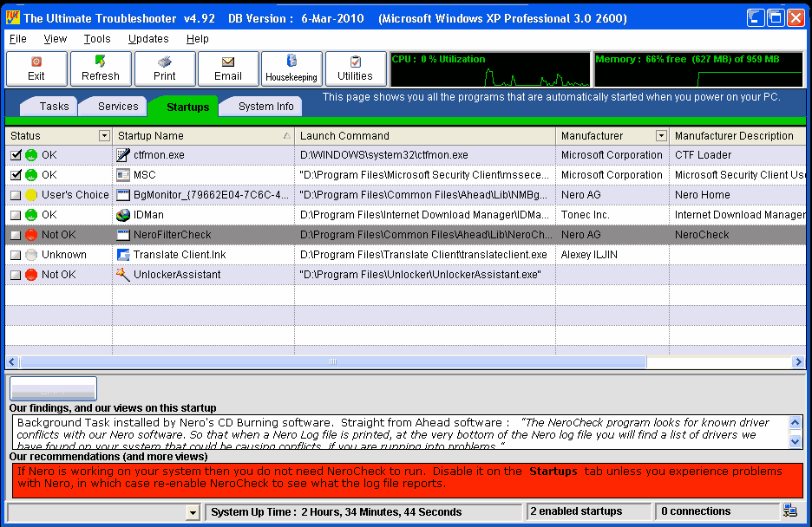Click the Exit toolbar button
The height and width of the screenshot is (527, 812).
click(x=36, y=68)
